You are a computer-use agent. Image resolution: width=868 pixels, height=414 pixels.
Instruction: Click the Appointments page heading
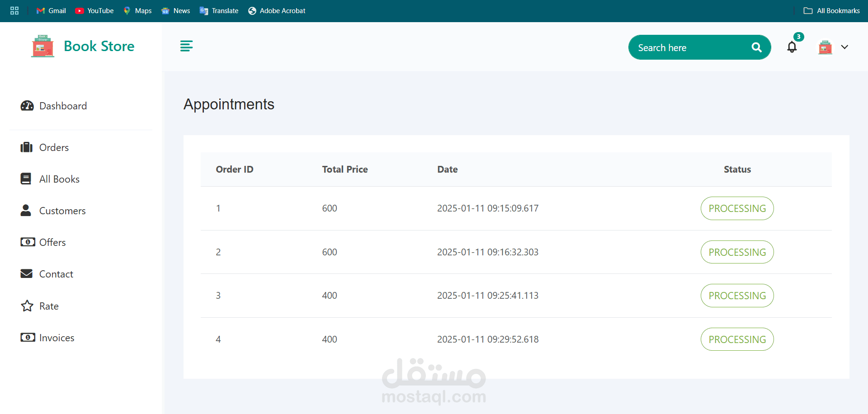(x=229, y=104)
